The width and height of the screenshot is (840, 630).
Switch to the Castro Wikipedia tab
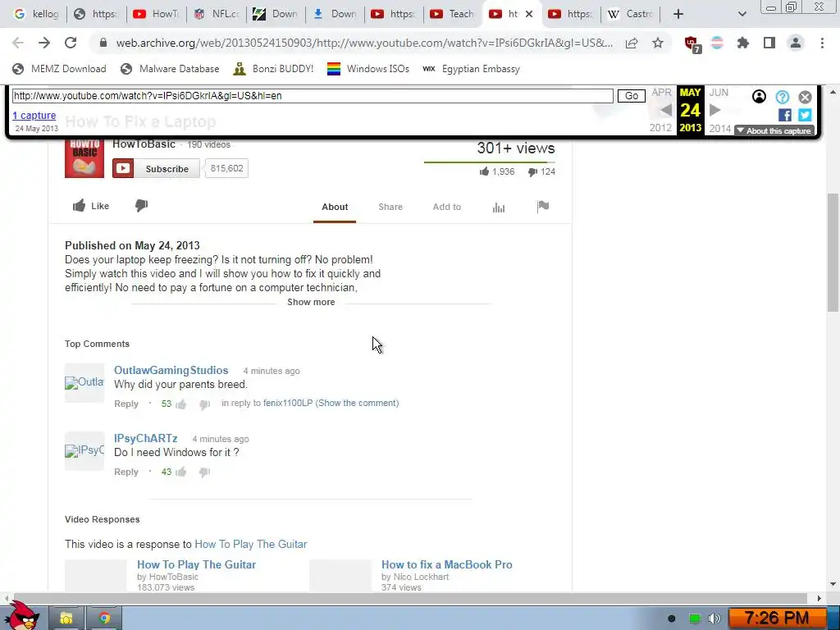tap(630, 14)
